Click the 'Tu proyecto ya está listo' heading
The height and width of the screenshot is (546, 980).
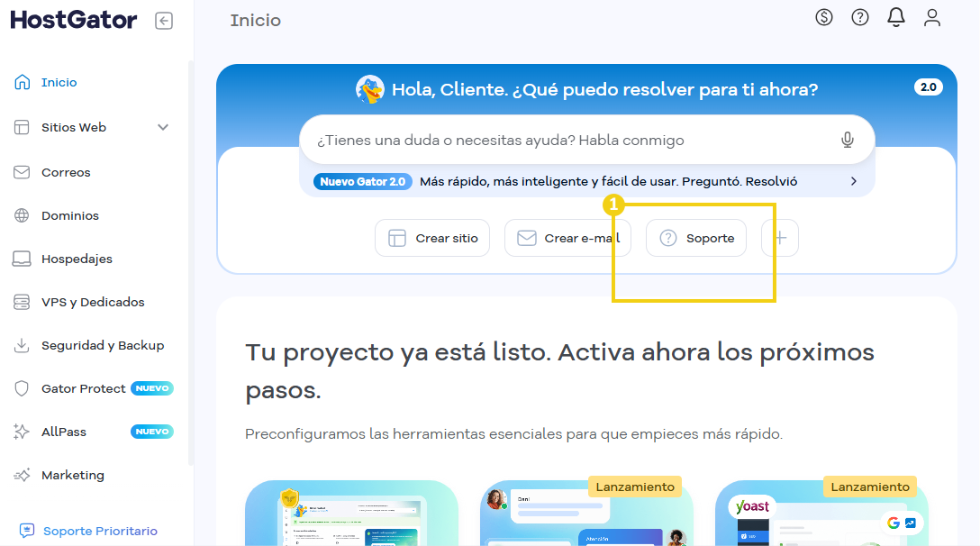(559, 371)
